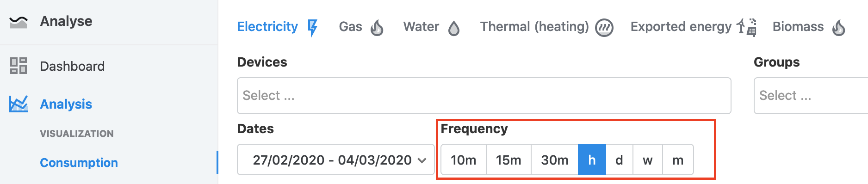Switch to the Water tab
The image size is (868, 184).
[x=421, y=27]
